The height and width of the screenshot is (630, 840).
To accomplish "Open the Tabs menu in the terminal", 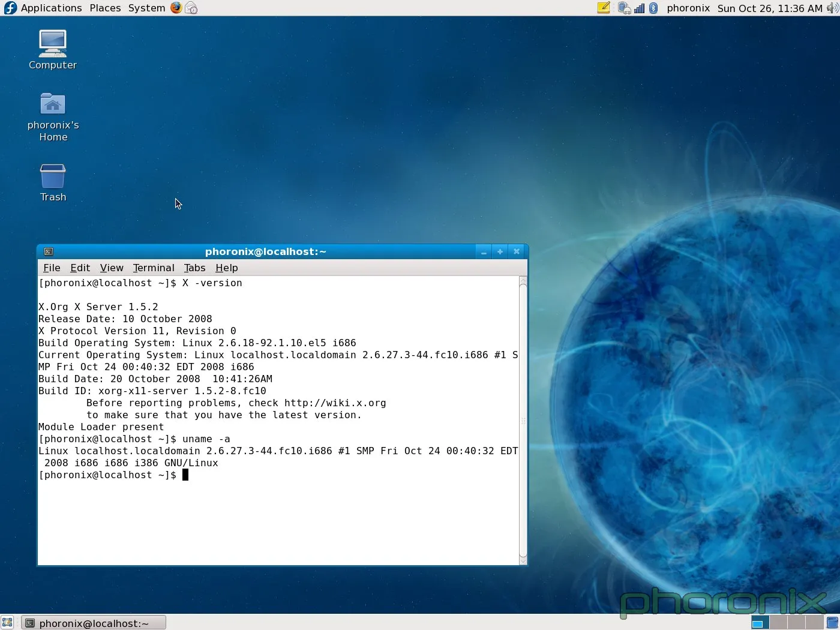I will pyautogui.click(x=194, y=268).
